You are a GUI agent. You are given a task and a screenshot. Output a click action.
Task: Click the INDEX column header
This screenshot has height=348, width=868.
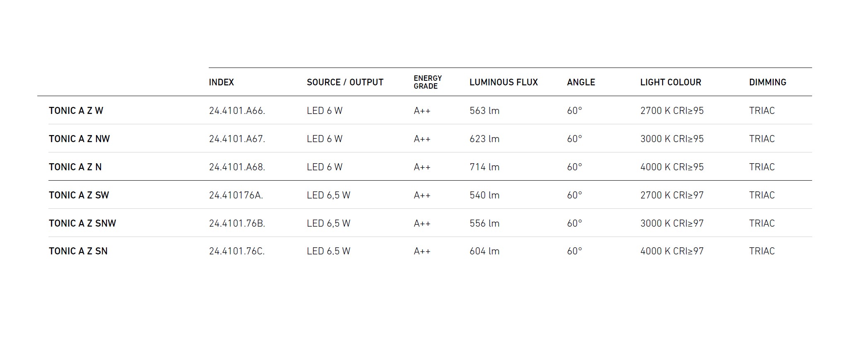point(221,82)
